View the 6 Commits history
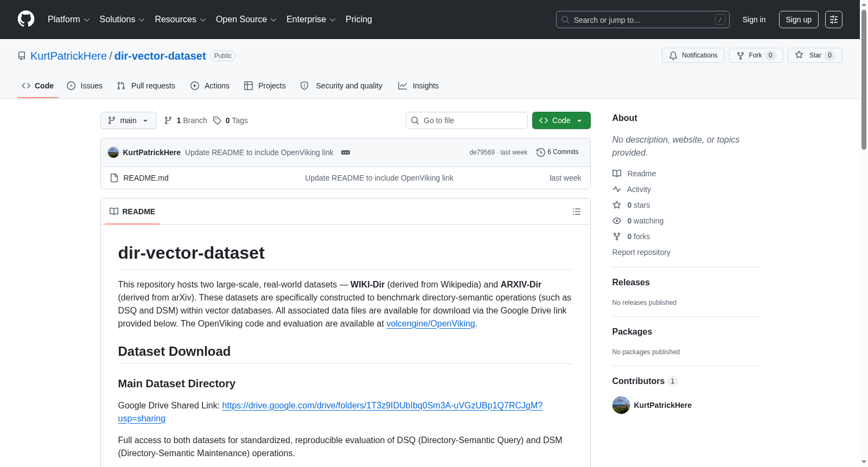This screenshot has width=868, height=467. 557,152
